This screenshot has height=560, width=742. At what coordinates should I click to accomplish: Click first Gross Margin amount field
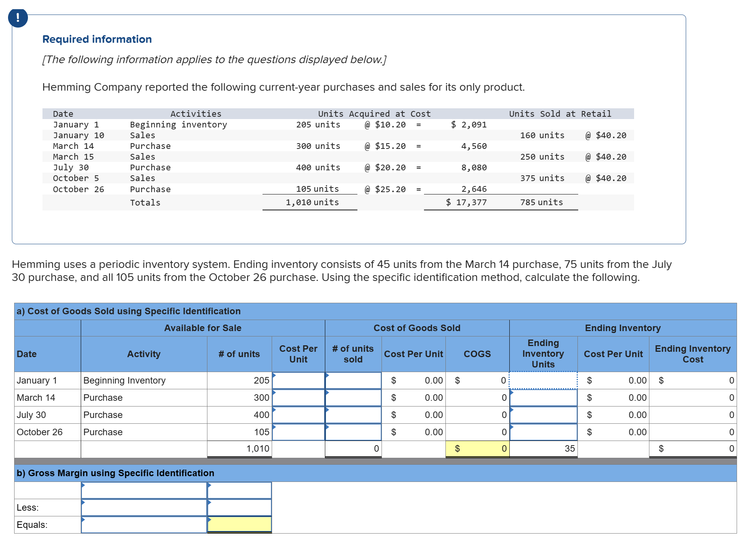coord(240,490)
